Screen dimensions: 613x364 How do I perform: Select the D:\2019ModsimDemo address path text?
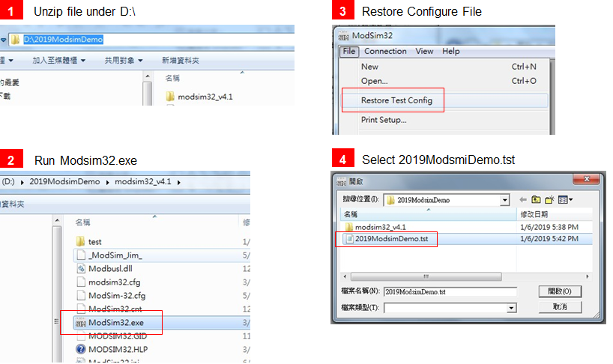[64, 40]
